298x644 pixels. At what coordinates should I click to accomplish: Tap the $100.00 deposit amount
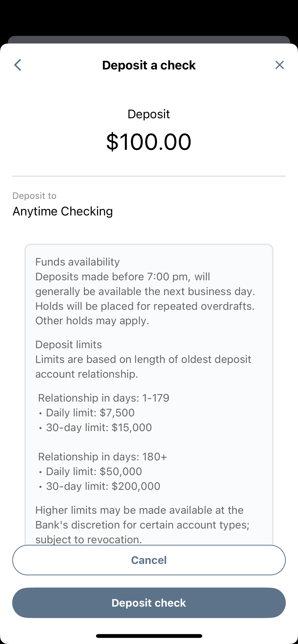[149, 142]
